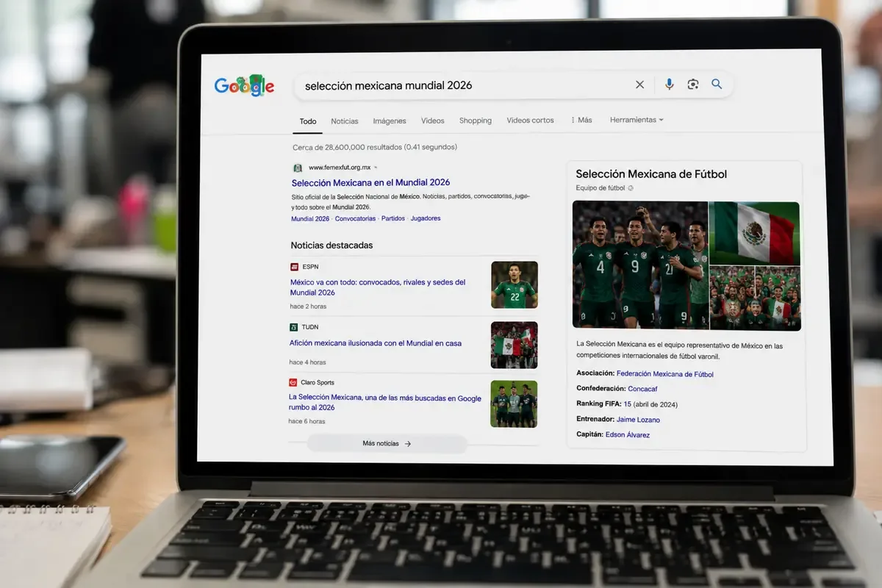The width and height of the screenshot is (882, 588).
Task: Open the Jugadores sitelink
Action: [426, 218]
